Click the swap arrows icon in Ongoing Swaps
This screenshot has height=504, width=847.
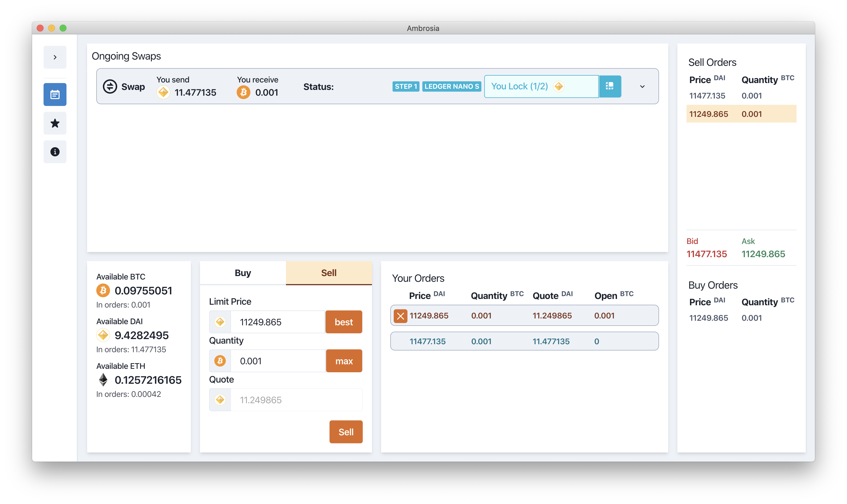[x=110, y=86]
